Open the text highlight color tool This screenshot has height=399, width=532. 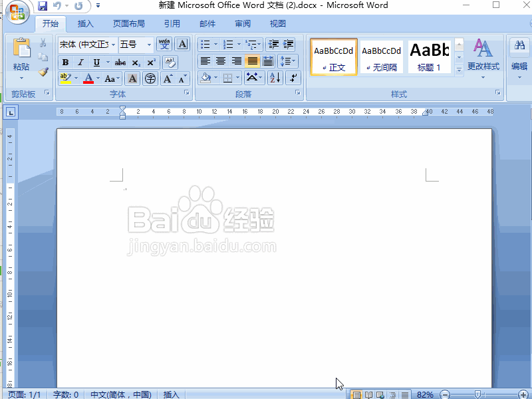(65, 78)
